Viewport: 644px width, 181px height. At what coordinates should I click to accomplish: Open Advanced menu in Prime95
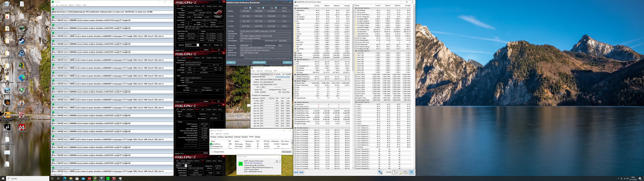[x=63, y=5]
